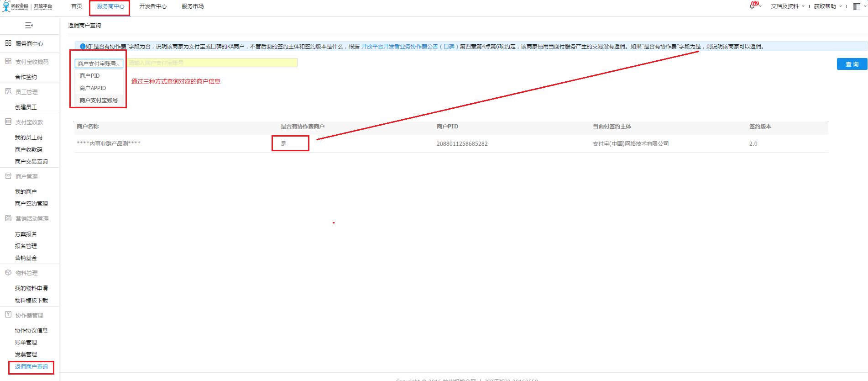Click the 支付宝收钱码 QR icon

(8, 62)
